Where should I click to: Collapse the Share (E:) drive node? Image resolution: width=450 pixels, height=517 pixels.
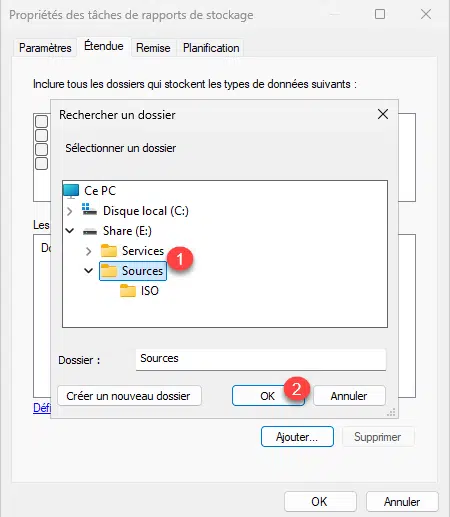[70, 231]
